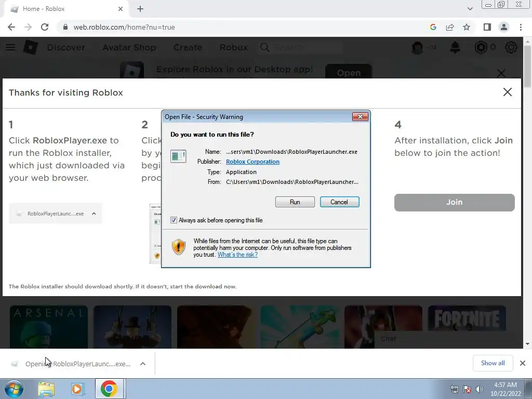Open the Fortnite game thumbnail
The height and width of the screenshot is (399, 532).
[x=467, y=318]
